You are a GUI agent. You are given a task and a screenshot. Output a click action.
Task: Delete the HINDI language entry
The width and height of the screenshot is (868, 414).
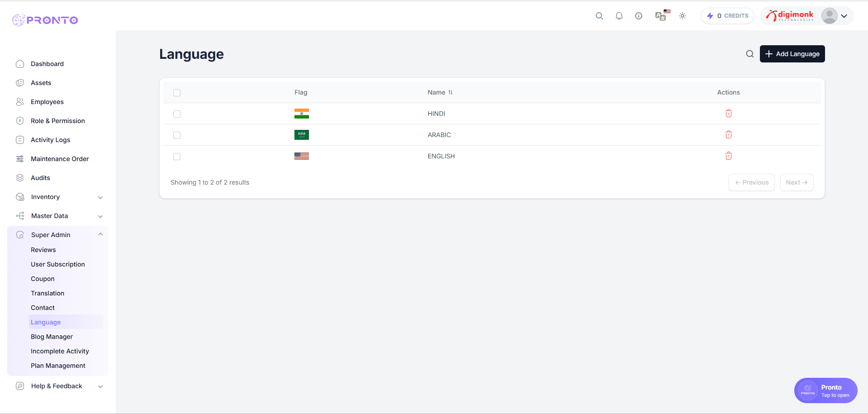click(x=728, y=113)
